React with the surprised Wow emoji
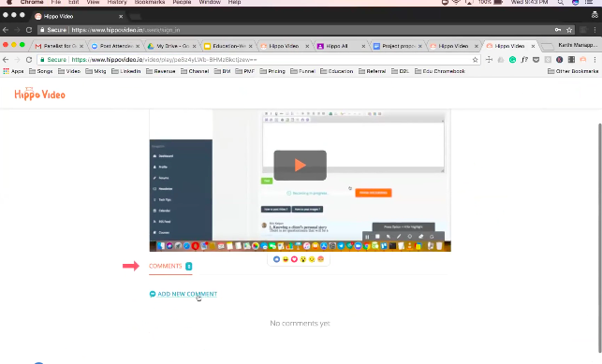Viewport: 602px width, 364px height. click(x=303, y=259)
